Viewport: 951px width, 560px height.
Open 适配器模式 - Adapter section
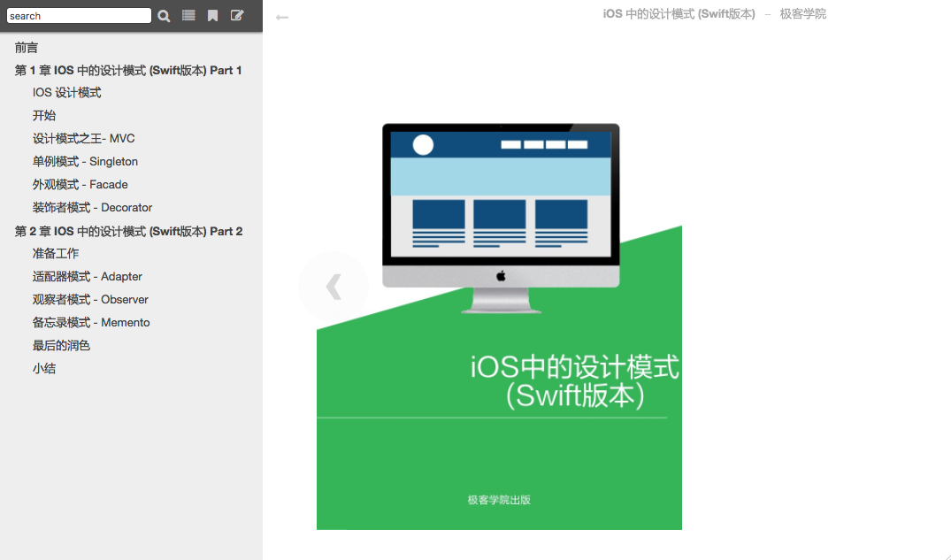click(88, 276)
